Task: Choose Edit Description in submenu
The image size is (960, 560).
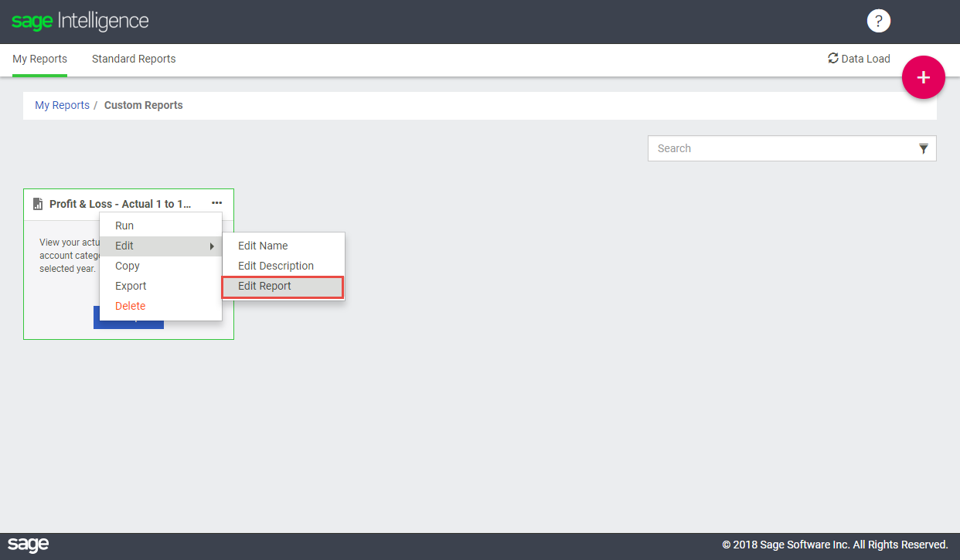Action: 283,266
